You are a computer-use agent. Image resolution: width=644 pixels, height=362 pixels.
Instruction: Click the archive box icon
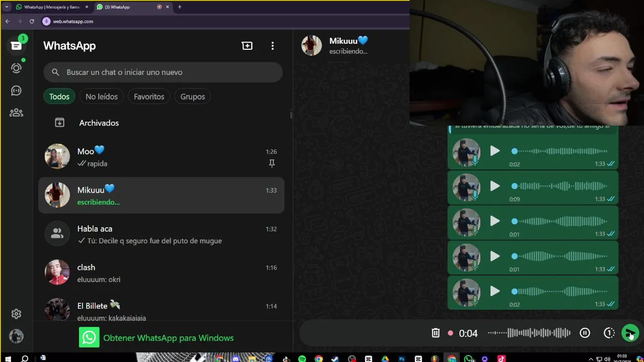point(59,123)
